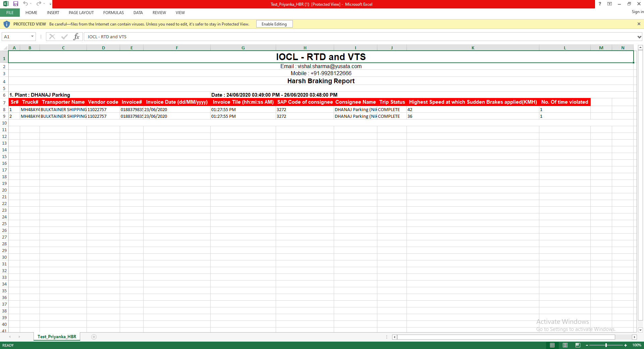The width and height of the screenshot is (644, 349).
Task: Open the Excel application icon menu
Action: tap(6, 4)
